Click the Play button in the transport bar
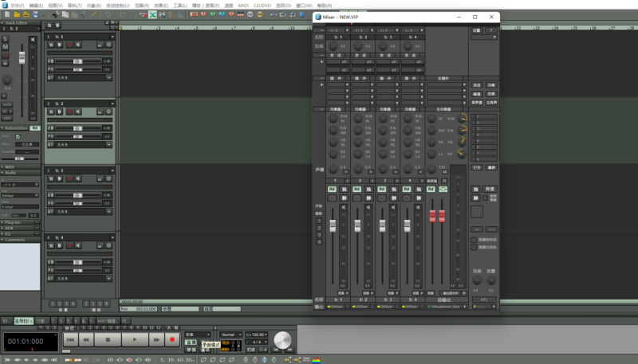The height and width of the screenshot is (364, 638). [x=135, y=339]
